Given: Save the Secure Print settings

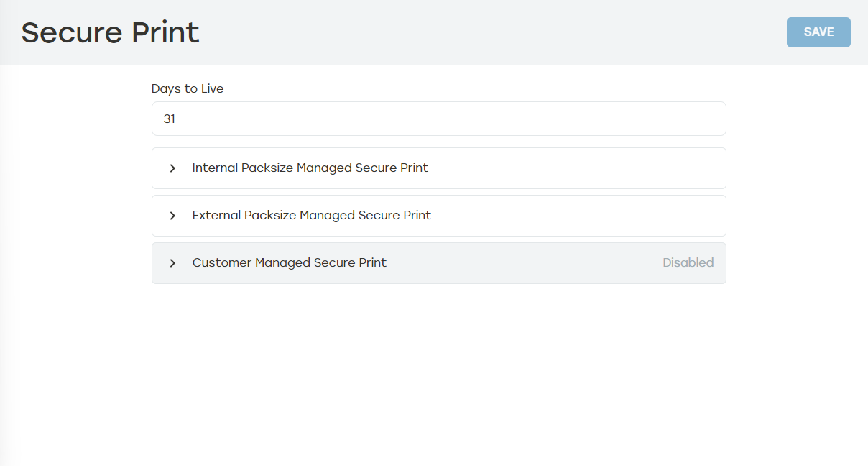Looking at the screenshot, I should click(x=818, y=32).
